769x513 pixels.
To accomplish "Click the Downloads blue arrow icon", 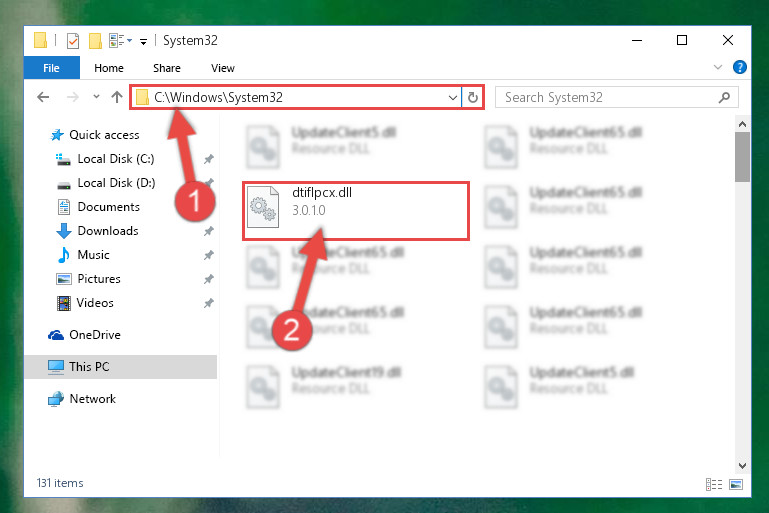I will pyautogui.click(x=64, y=231).
